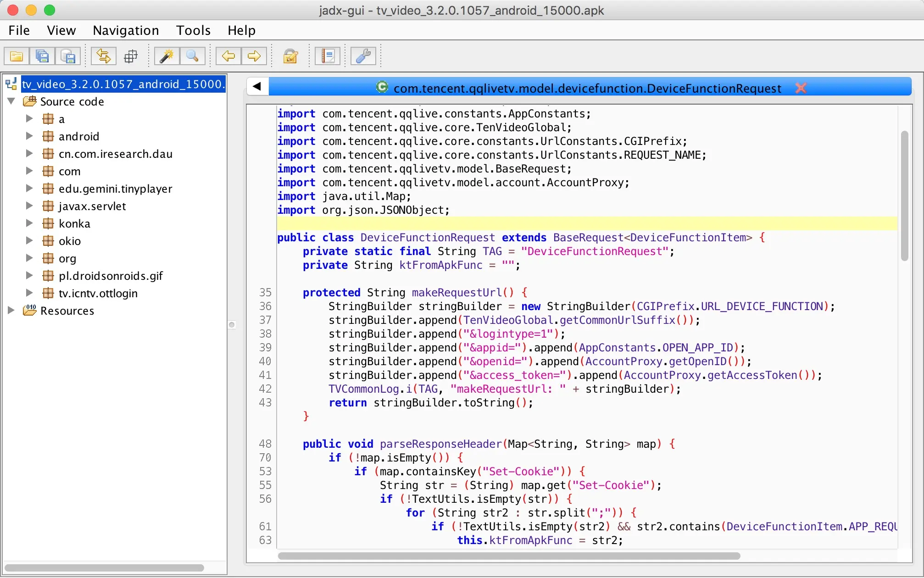Expand the Resources folder node
This screenshot has height=578, width=924.
pos(11,311)
